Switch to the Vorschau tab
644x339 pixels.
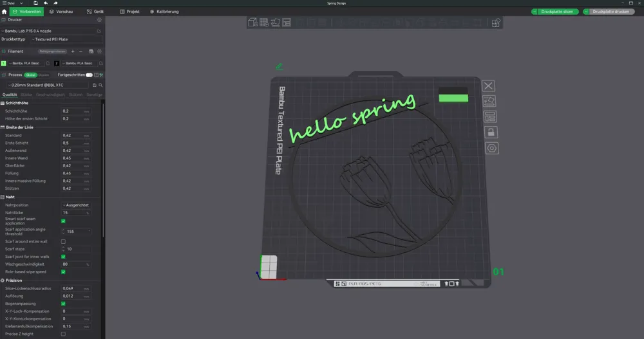[61, 12]
